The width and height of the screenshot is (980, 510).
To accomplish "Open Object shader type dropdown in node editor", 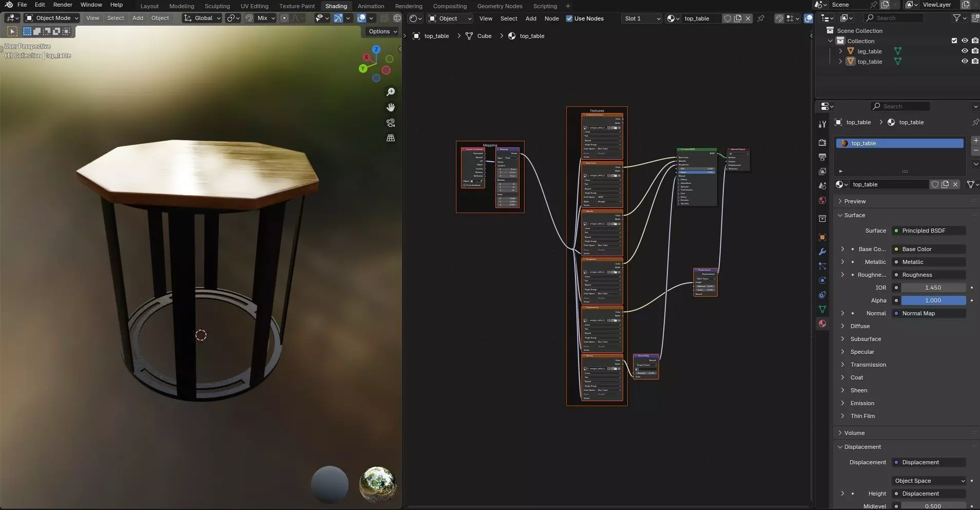I will coord(450,18).
